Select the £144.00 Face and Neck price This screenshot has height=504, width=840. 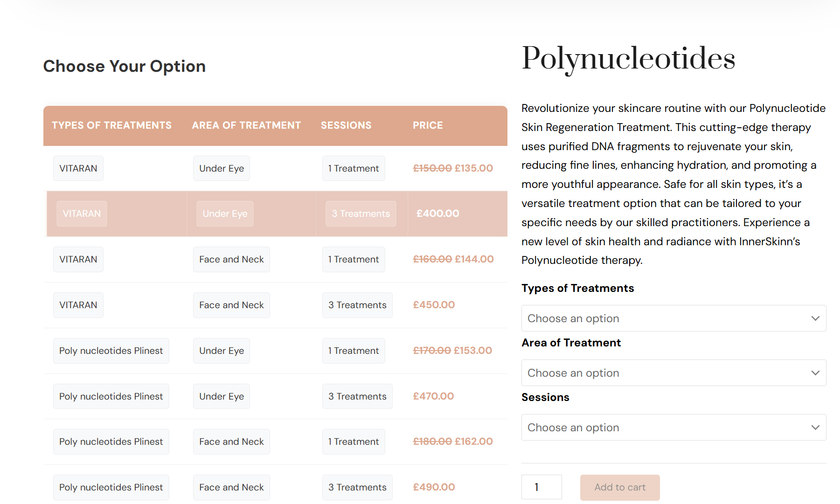pos(474,259)
